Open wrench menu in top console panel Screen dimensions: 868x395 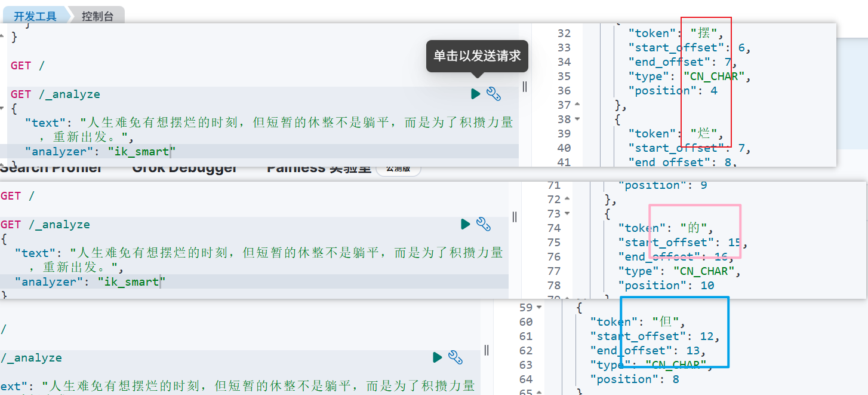point(493,94)
